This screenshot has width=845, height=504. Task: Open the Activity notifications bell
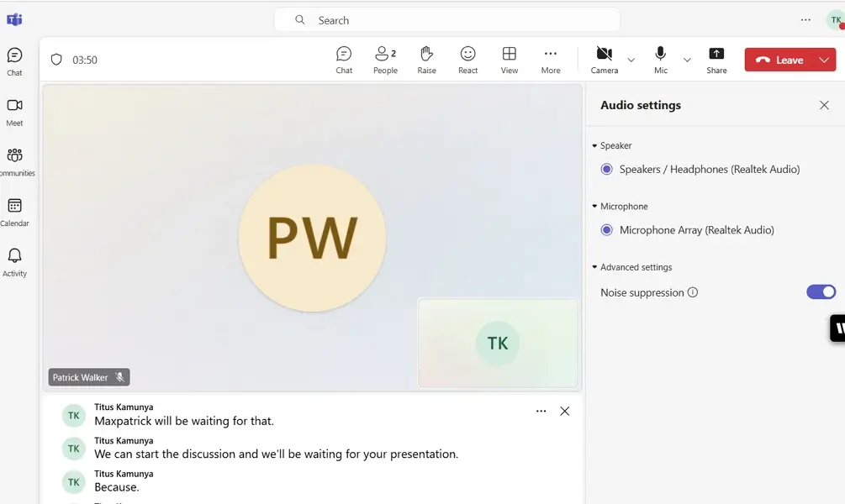(14, 261)
